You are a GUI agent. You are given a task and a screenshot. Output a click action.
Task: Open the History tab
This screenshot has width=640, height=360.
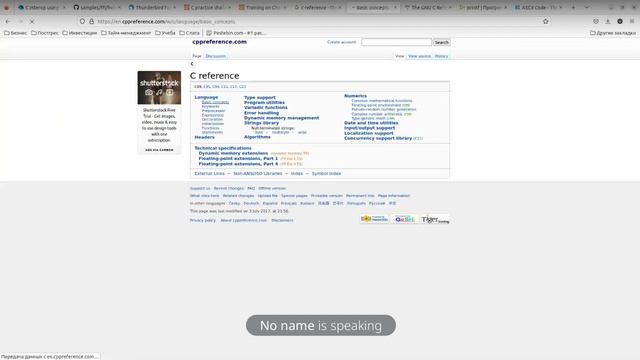(x=441, y=56)
